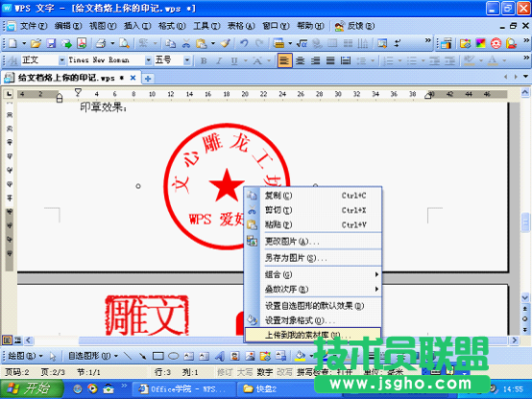
Task: Center align the paragraph
Action: (300, 60)
